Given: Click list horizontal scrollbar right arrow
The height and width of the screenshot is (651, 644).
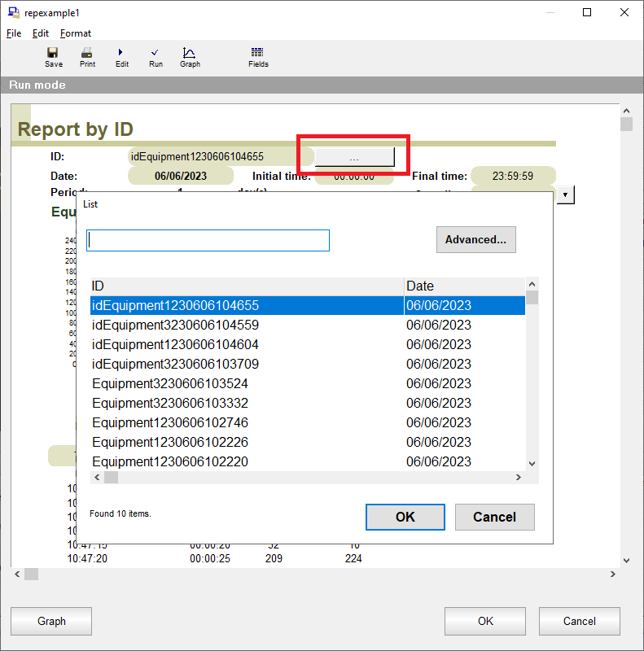Looking at the screenshot, I should [x=518, y=478].
